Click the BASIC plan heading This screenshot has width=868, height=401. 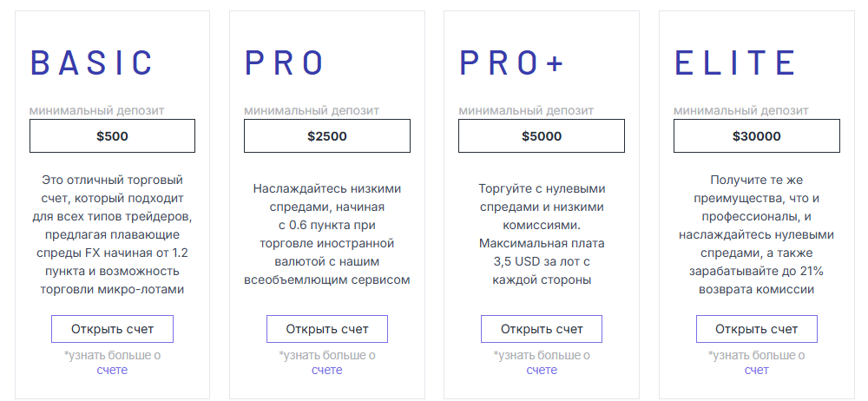[92, 63]
